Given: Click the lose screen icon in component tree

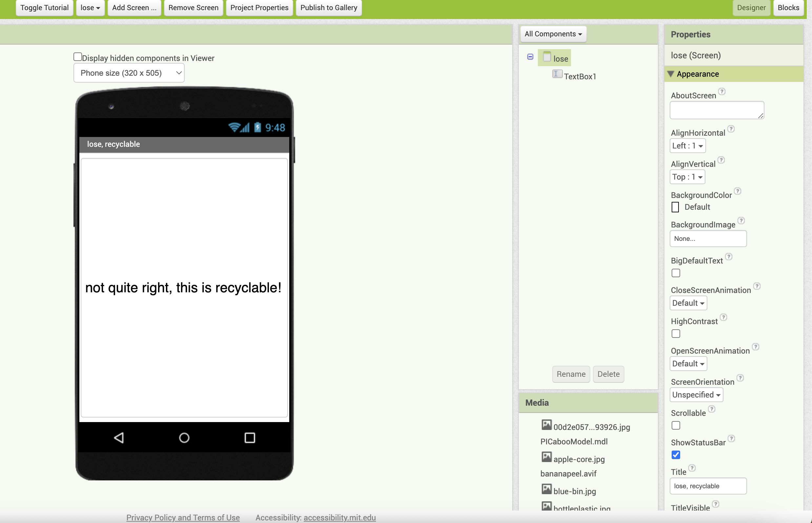Looking at the screenshot, I should 547,57.
